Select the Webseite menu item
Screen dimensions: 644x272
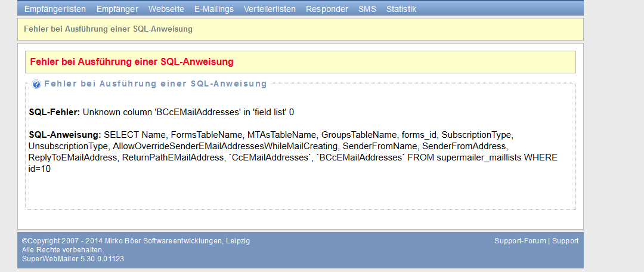point(166,9)
